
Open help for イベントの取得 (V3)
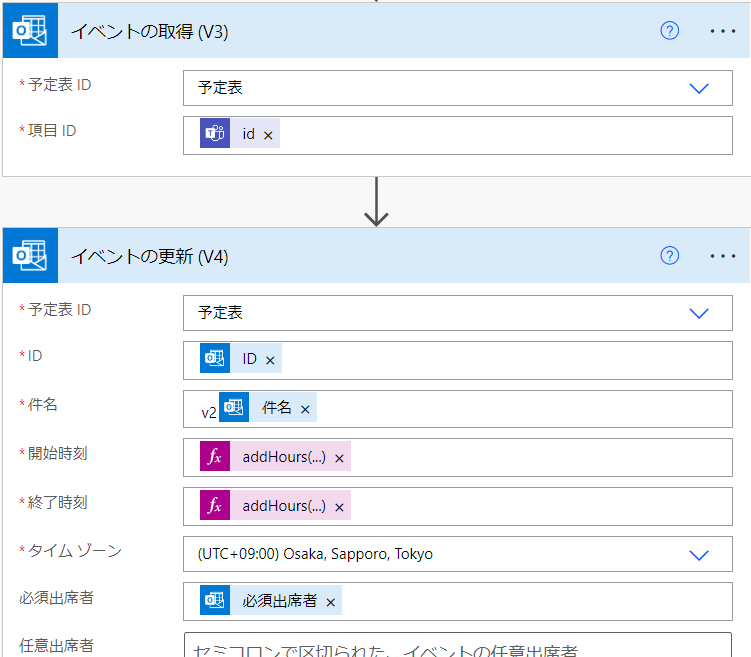pyautogui.click(x=669, y=31)
